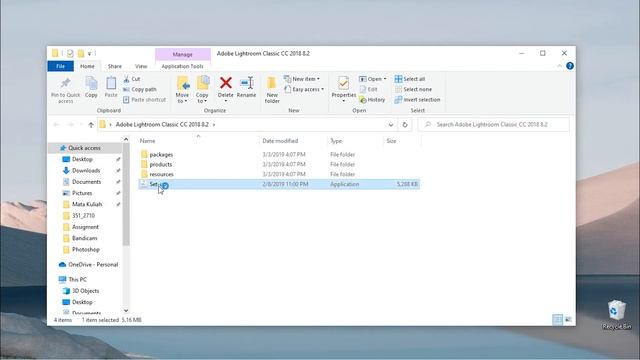Click Cut in Clipboard group
The height and width of the screenshot is (360, 640).
coord(131,79)
